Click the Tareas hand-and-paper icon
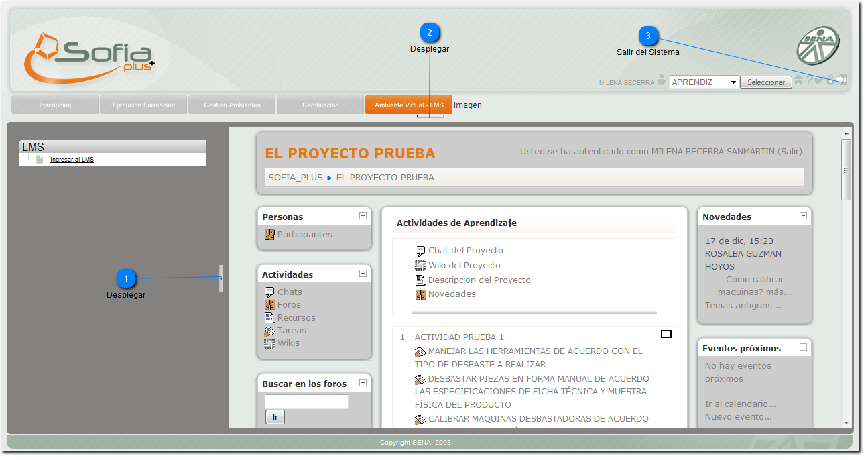This screenshot has width=868, height=460. click(x=269, y=331)
